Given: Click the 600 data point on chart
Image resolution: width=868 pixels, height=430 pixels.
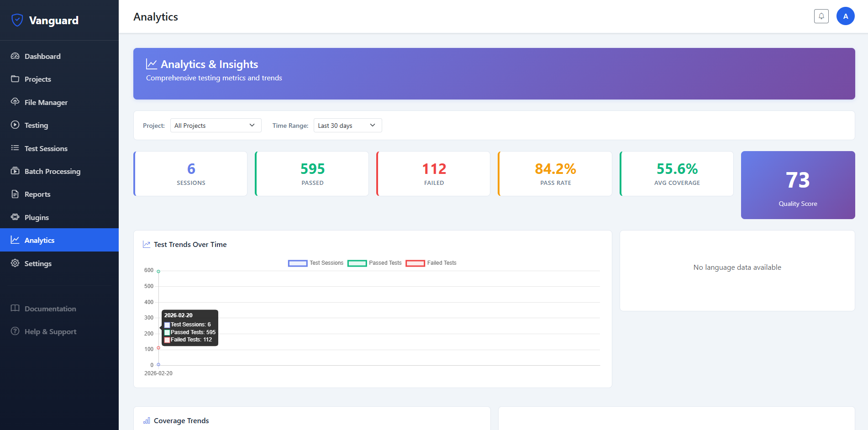Looking at the screenshot, I should click(x=158, y=272).
